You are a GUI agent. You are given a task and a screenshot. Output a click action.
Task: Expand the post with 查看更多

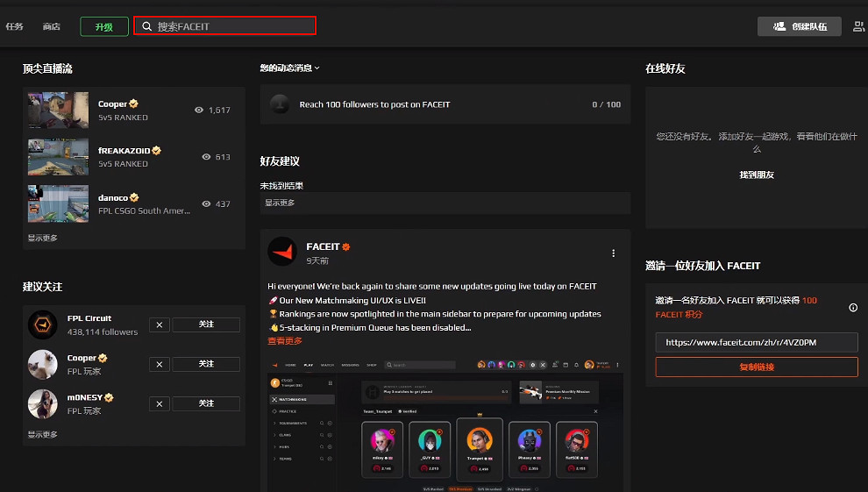click(x=285, y=341)
